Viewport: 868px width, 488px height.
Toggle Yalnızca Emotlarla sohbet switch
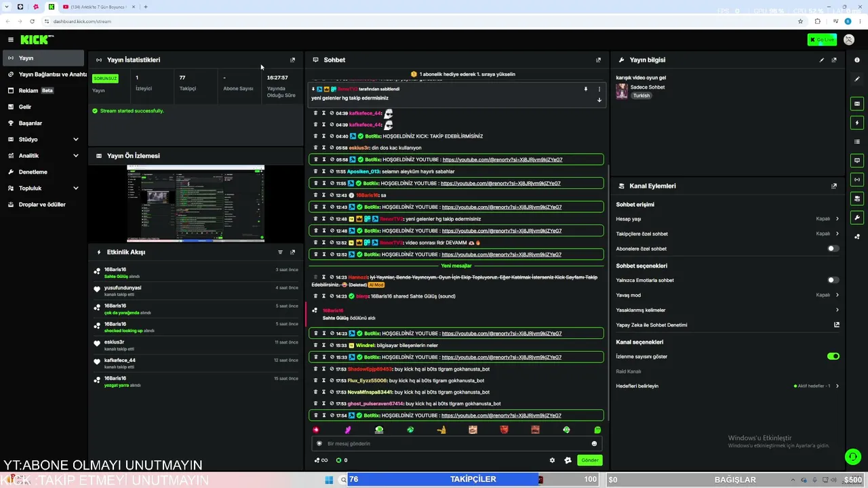833,280
